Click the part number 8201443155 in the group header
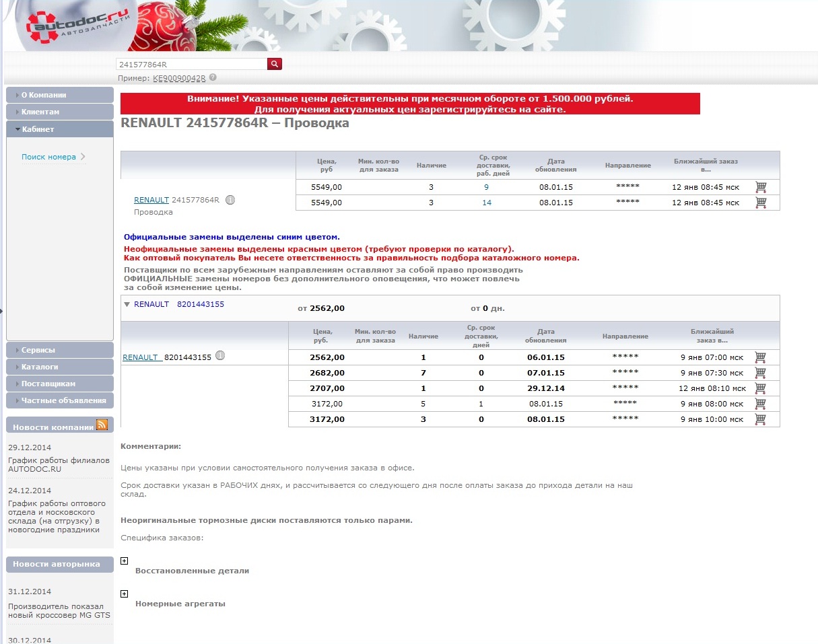Viewport: 818px width, 644px height. (201, 304)
